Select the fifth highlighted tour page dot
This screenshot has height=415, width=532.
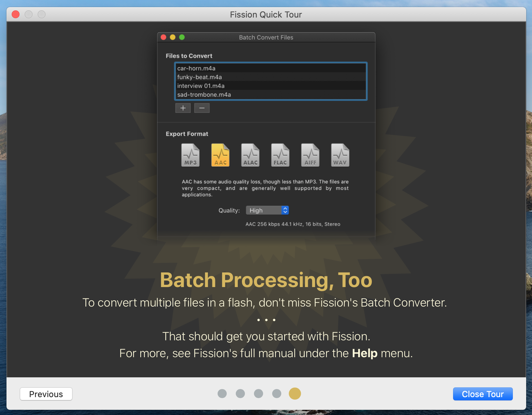point(295,394)
